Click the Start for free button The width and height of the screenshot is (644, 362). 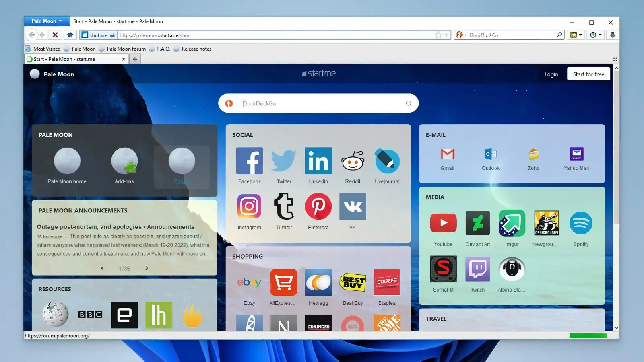(588, 74)
